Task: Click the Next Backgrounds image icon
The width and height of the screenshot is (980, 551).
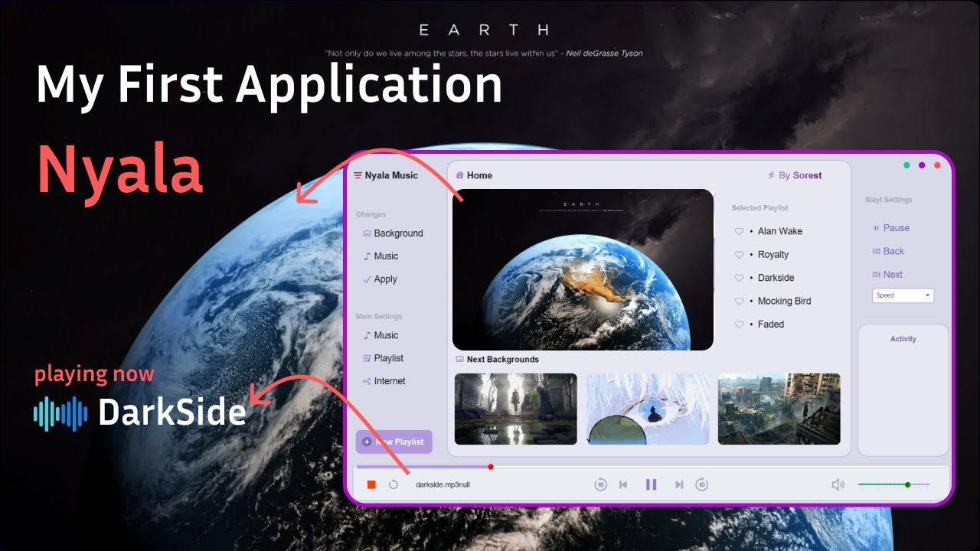Action: pos(459,359)
